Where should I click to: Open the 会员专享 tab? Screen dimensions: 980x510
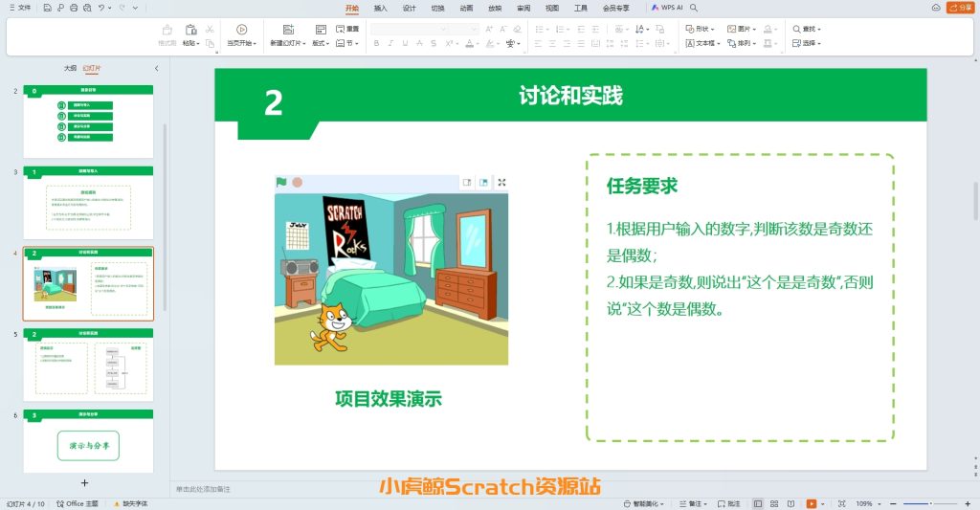click(x=616, y=8)
